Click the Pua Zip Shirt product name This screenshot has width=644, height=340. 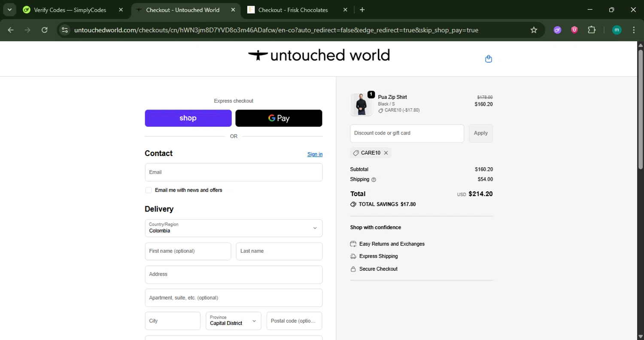(392, 97)
